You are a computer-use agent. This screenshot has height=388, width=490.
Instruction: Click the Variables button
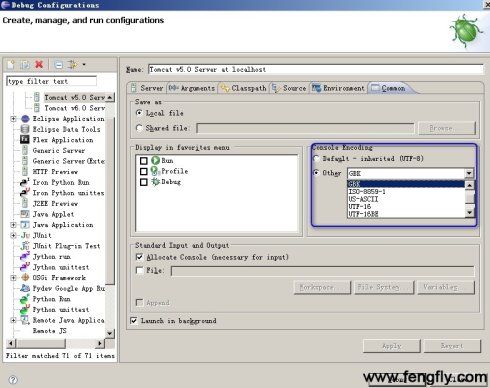[446, 287]
